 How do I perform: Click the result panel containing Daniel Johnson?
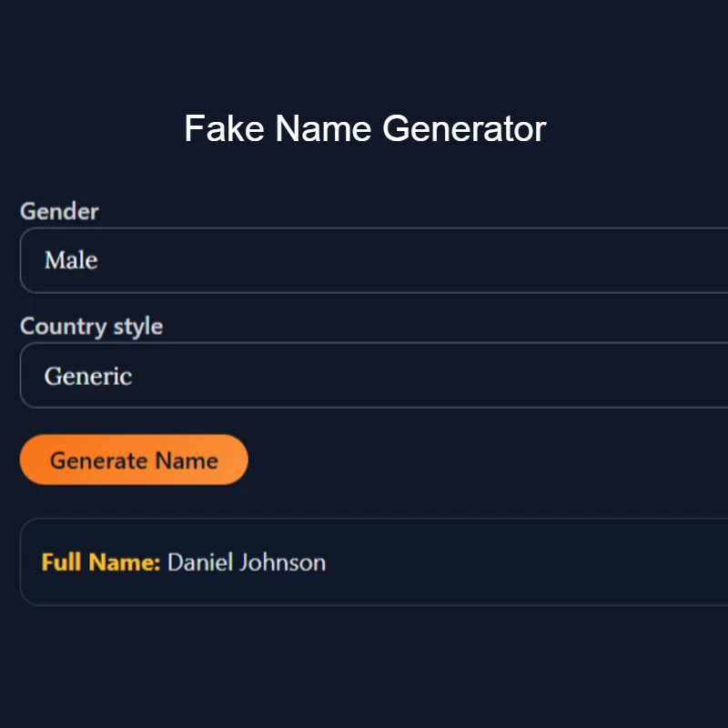click(x=364, y=561)
